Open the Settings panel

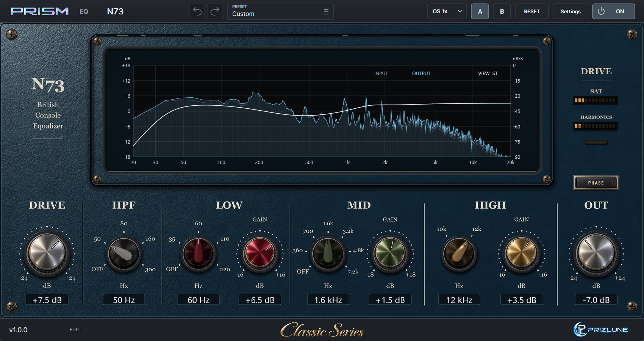pos(571,11)
